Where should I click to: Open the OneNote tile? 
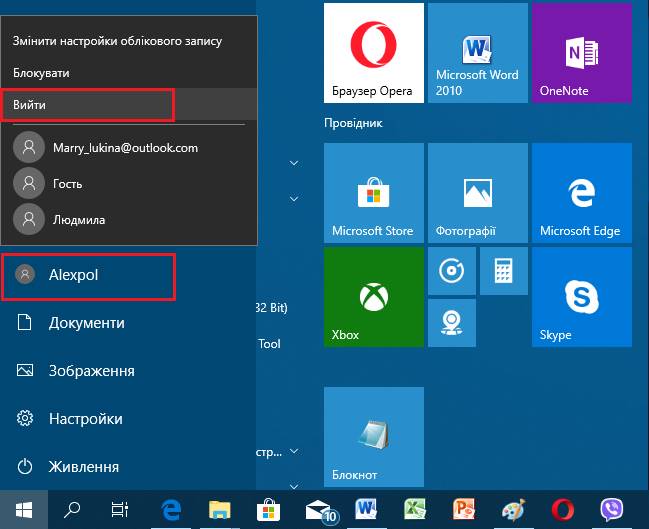[x=582, y=53]
